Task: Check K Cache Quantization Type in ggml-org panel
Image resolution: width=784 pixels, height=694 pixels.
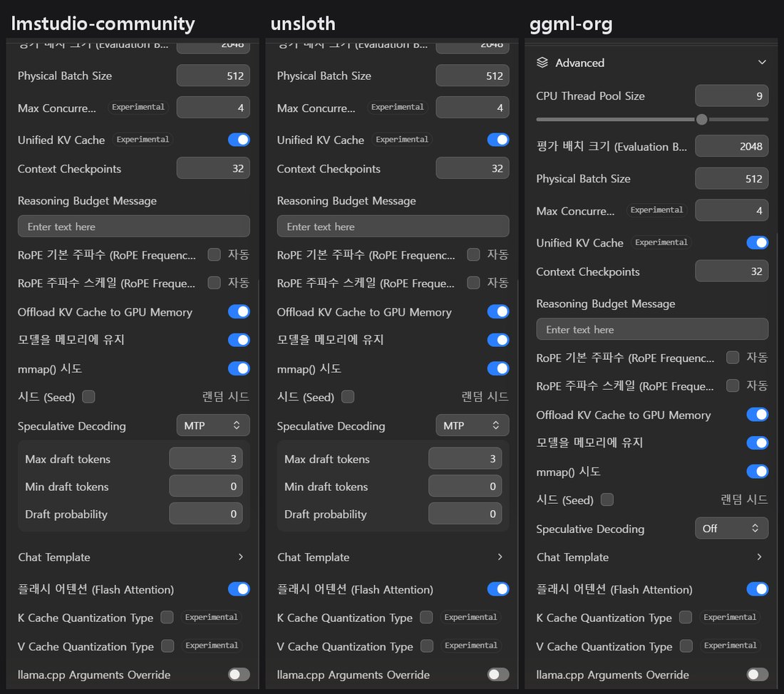Action: point(686,617)
